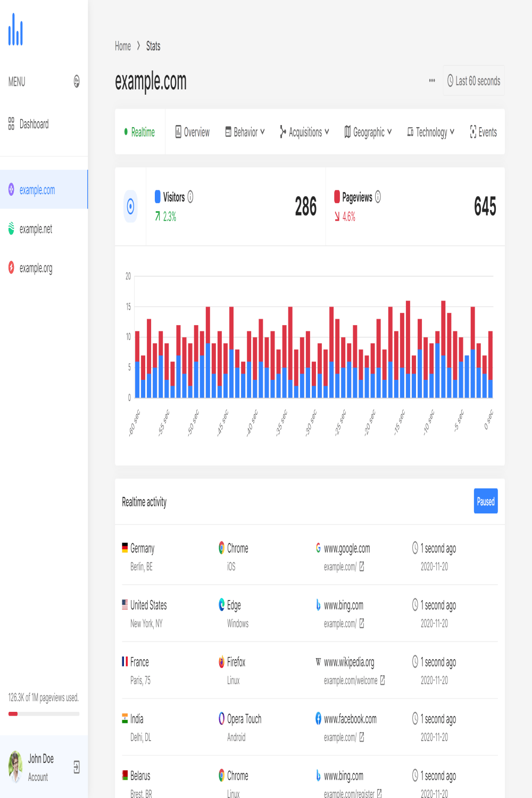Screen dimensions: 532x798
Task: Click the Wikipedia referrer icon
Action: [x=319, y=662]
